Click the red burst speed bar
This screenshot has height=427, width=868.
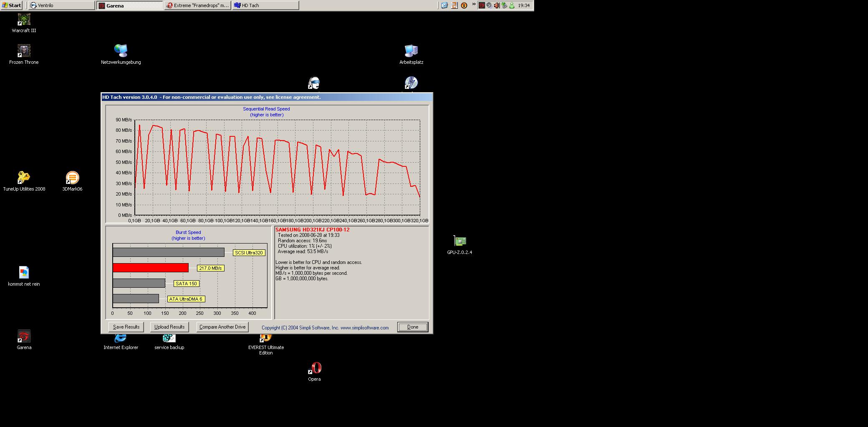pos(151,268)
